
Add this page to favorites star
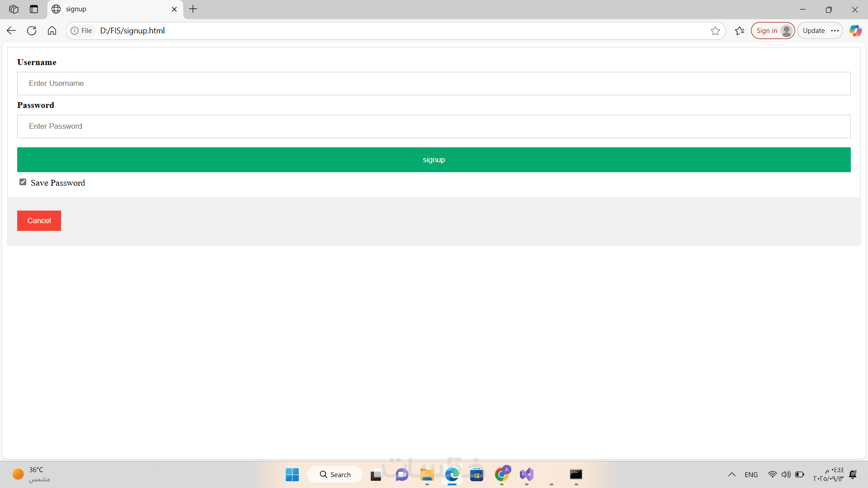point(715,31)
